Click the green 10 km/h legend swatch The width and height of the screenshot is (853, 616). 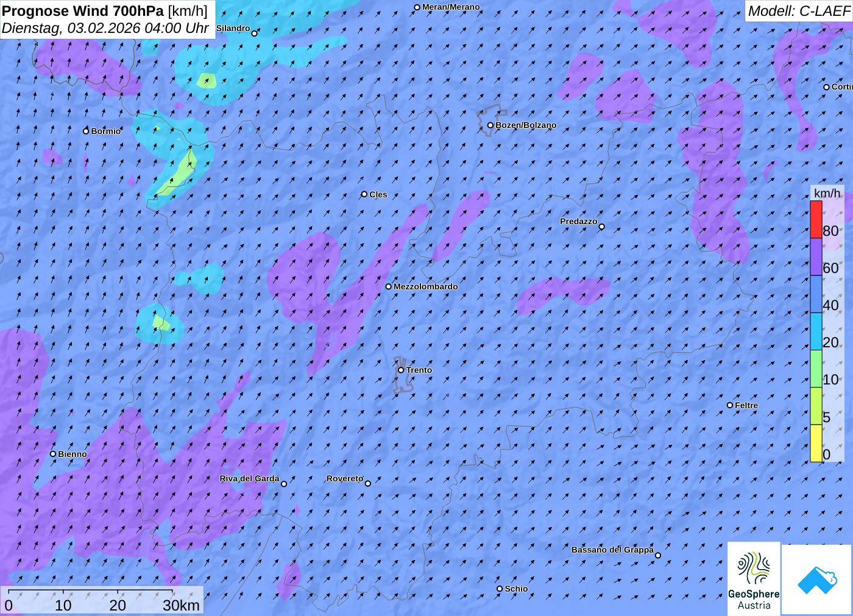pyautogui.click(x=816, y=369)
